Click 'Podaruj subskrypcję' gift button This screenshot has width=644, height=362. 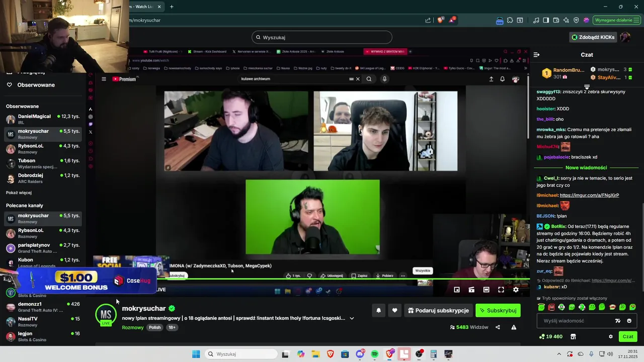click(x=438, y=311)
